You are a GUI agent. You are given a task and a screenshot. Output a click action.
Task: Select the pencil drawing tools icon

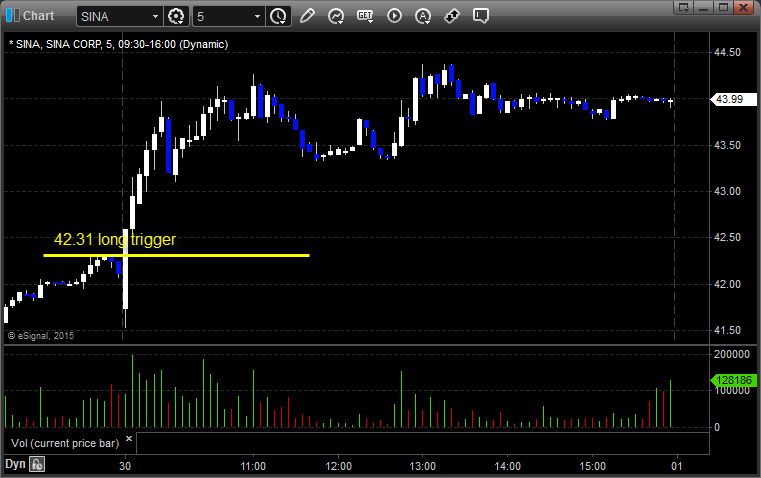[307, 16]
